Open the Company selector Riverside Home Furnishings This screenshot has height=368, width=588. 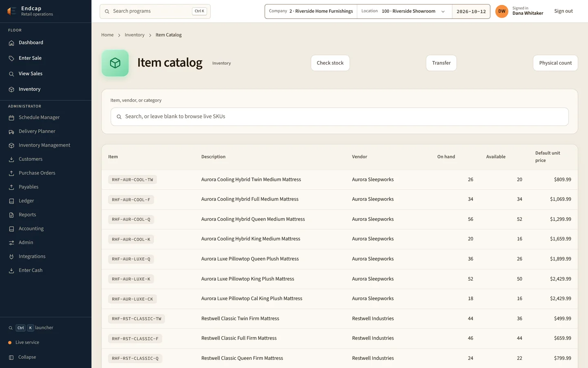(311, 11)
